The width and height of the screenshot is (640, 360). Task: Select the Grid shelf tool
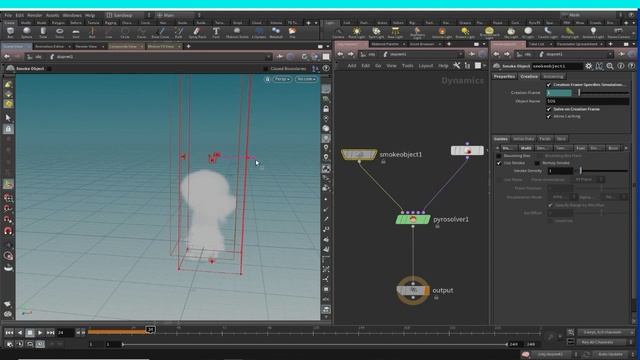[x=76, y=32]
